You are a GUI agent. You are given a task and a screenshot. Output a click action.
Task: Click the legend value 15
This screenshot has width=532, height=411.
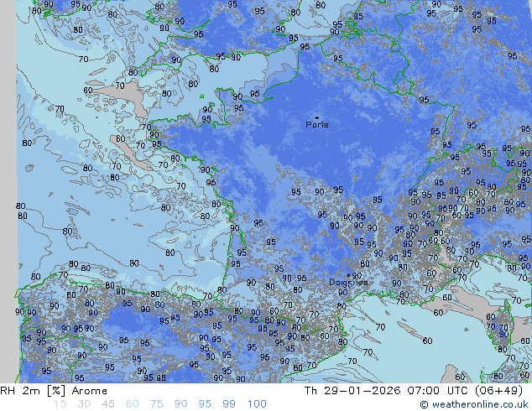coord(60,404)
